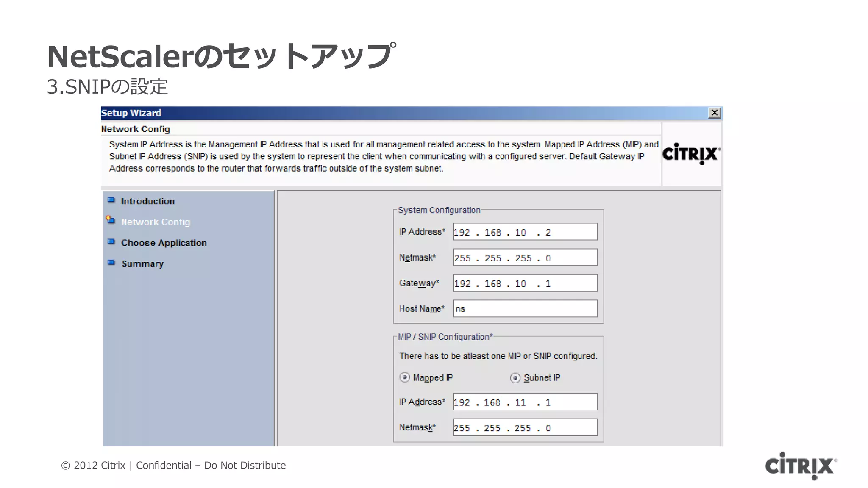Click the Host Name text box
Screen dimensions: 868x488
pos(525,309)
